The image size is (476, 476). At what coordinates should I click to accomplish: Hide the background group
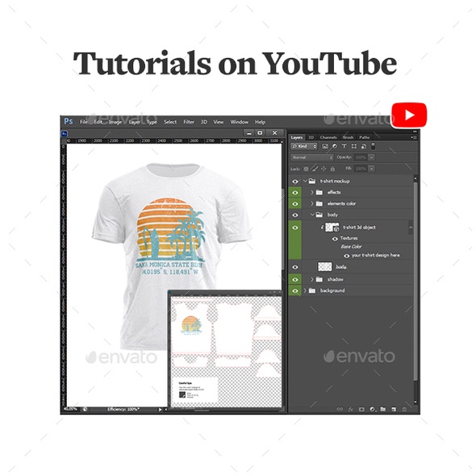coord(295,290)
